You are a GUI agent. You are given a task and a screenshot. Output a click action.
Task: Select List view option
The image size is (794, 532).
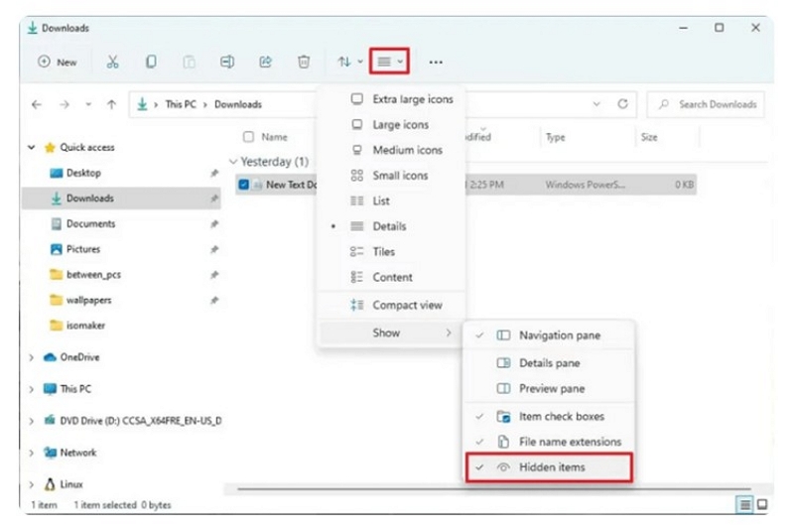click(x=391, y=200)
